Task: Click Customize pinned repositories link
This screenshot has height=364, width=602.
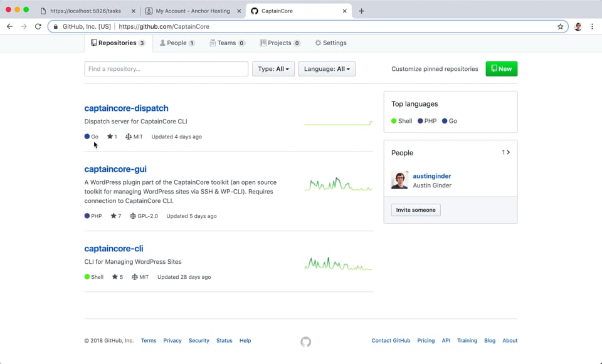Action: (x=435, y=69)
